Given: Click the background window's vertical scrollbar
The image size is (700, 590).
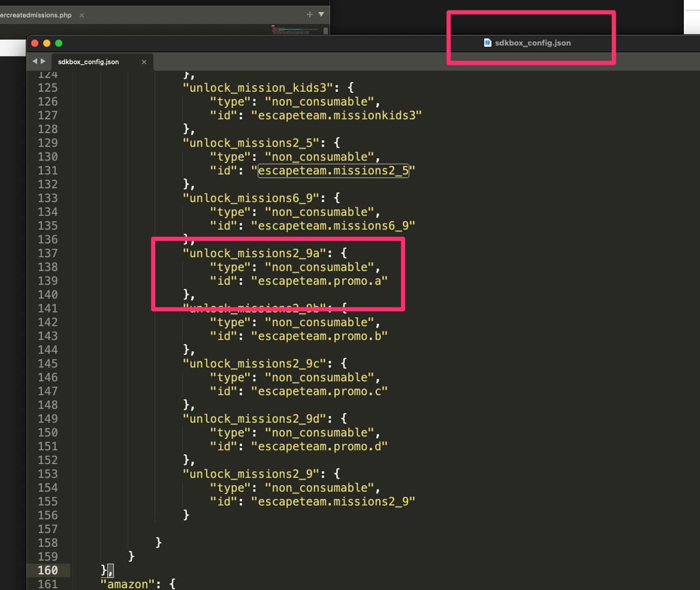Looking at the screenshot, I should click(325, 31).
